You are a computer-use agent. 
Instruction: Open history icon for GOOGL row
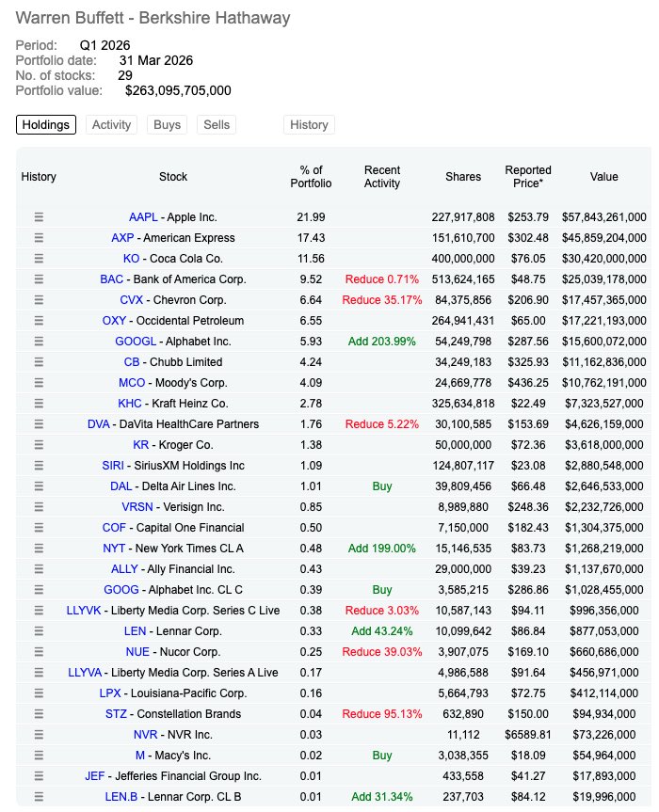click(39, 342)
